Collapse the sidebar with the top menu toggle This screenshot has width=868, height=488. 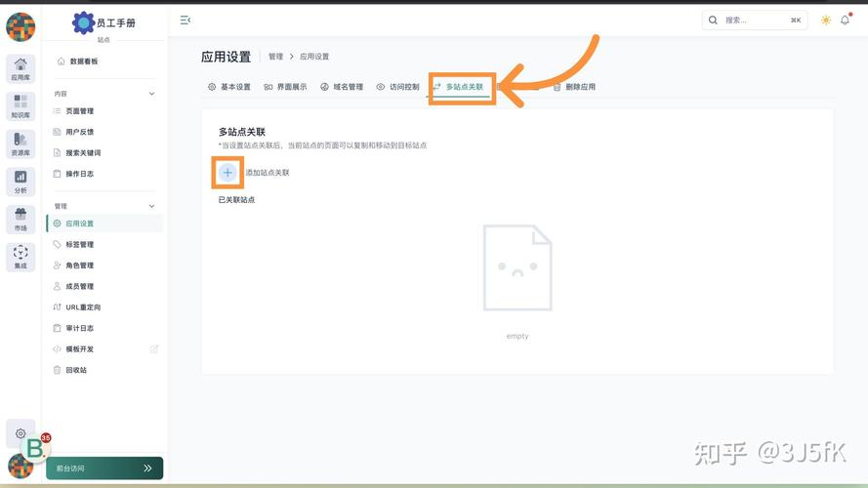(186, 20)
